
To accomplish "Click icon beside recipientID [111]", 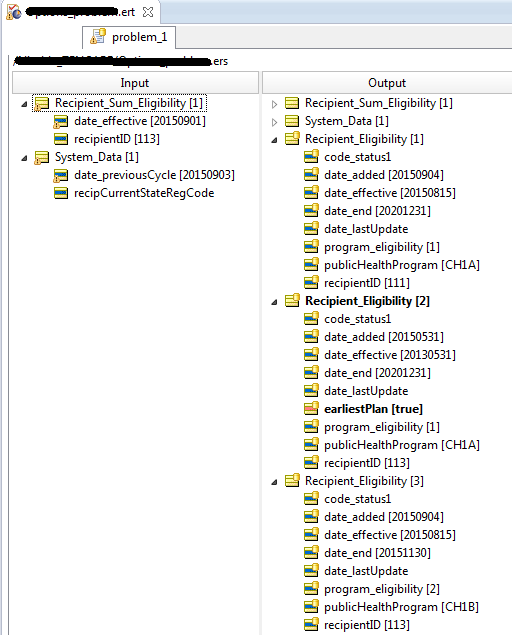I will pos(311,283).
